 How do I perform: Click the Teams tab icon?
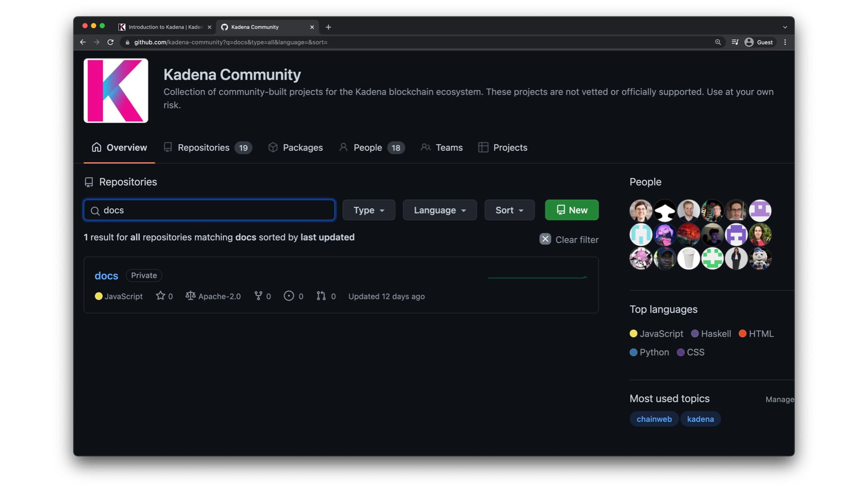pos(426,147)
